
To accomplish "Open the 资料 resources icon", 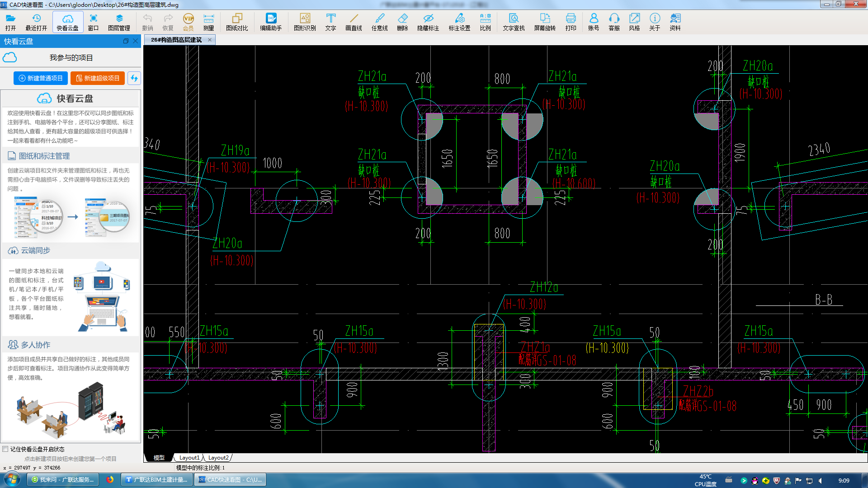I will (675, 22).
